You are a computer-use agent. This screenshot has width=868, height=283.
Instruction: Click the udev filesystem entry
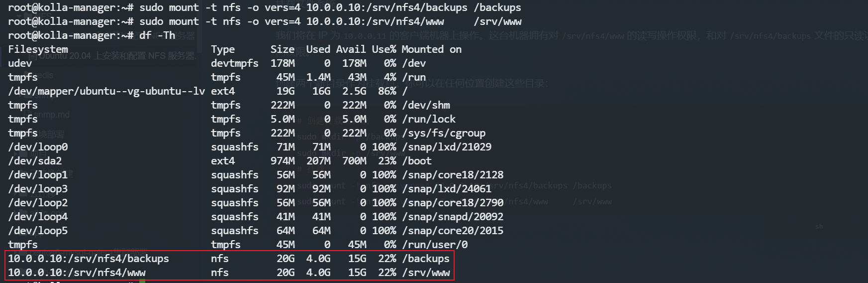[x=20, y=63]
